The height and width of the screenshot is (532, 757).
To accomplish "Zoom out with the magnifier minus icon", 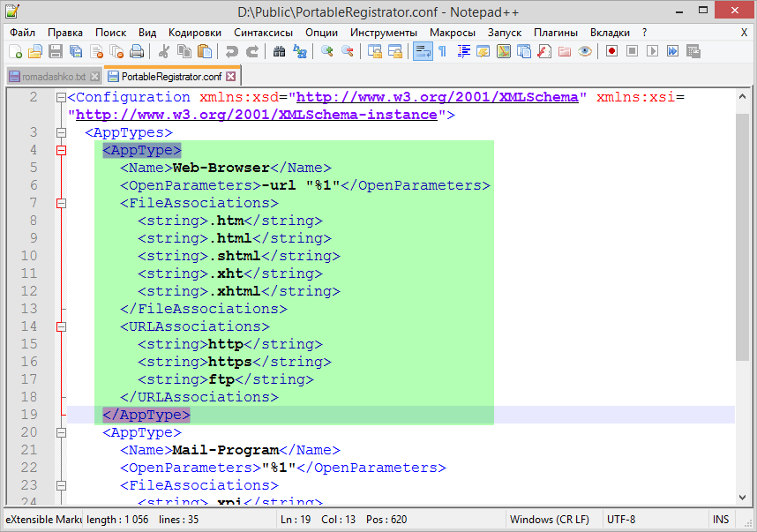I will pos(347,51).
